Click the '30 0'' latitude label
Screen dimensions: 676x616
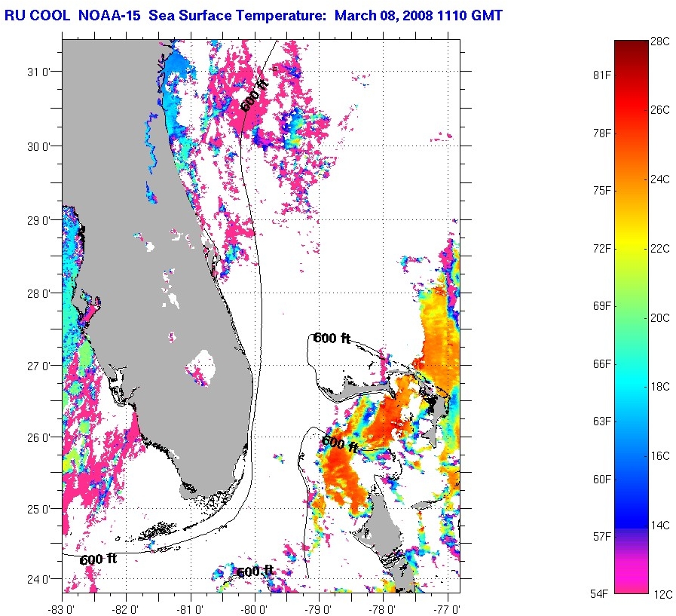point(38,146)
